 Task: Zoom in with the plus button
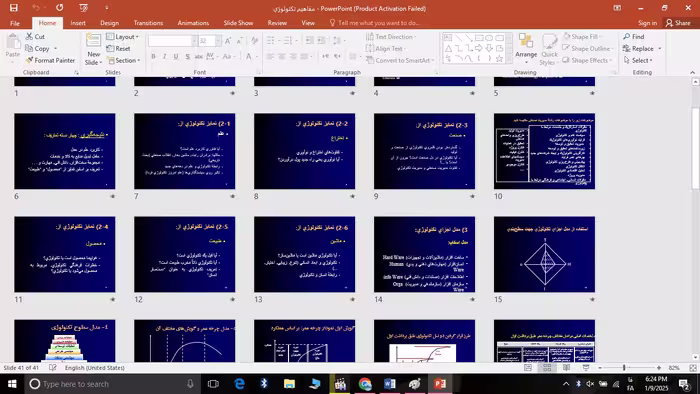point(659,368)
